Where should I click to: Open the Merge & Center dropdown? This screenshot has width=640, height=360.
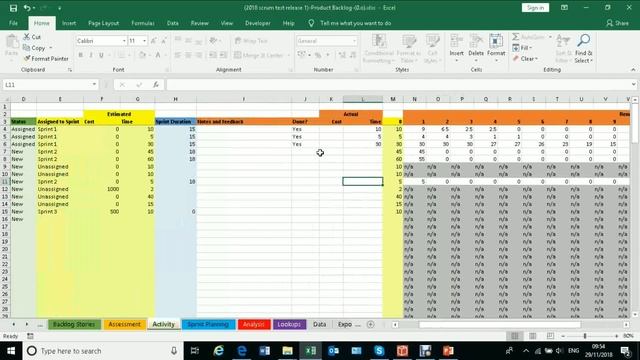pyautogui.click(x=289, y=55)
